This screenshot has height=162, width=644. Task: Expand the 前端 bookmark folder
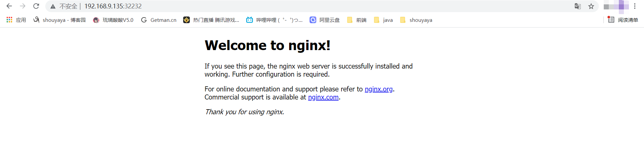click(x=357, y=20)
